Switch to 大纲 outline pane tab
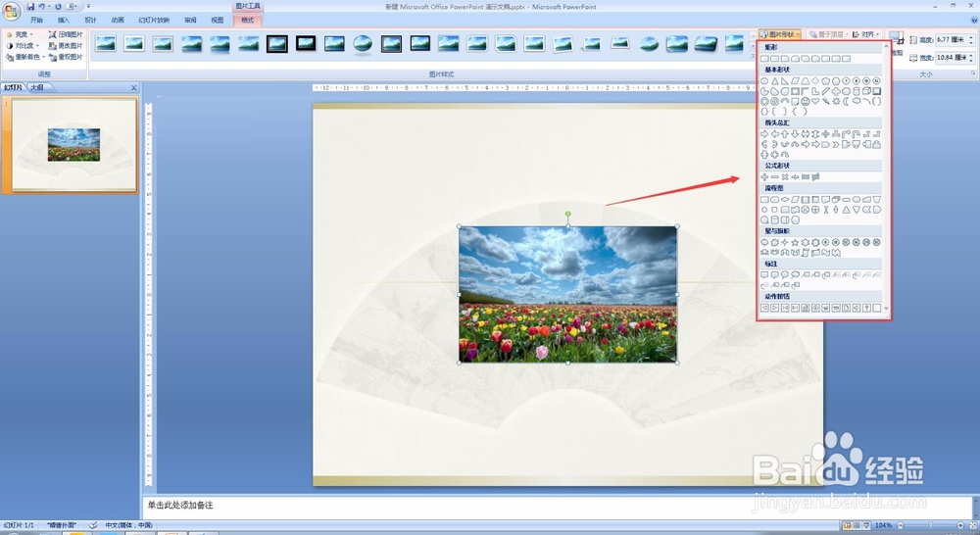The image size is (980, 535). (x=37, y=87)
